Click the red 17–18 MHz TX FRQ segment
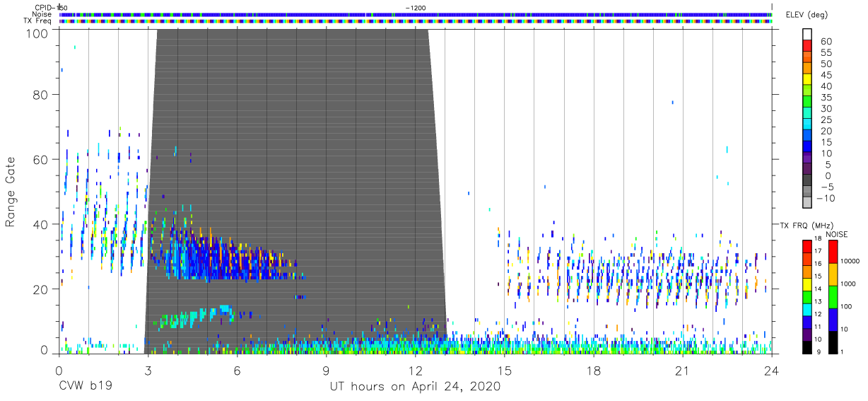This screenshot has width=868, height=401. click(807, 246)
